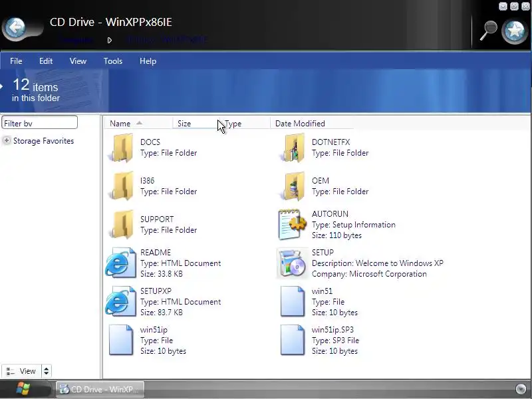This screenshot has height=399, width=532.
Task: Click the breadcrumb arrow under the title
Action: pos(109,41)
